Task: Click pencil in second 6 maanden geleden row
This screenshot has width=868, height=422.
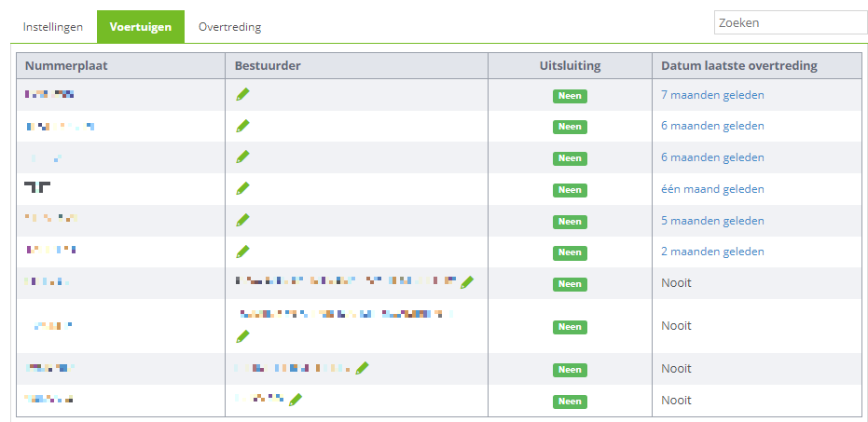Action: click(x=242, y=157)
